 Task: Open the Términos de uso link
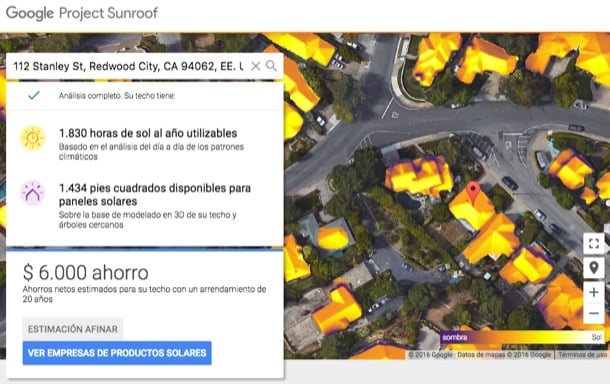click(x=582, y=355)
